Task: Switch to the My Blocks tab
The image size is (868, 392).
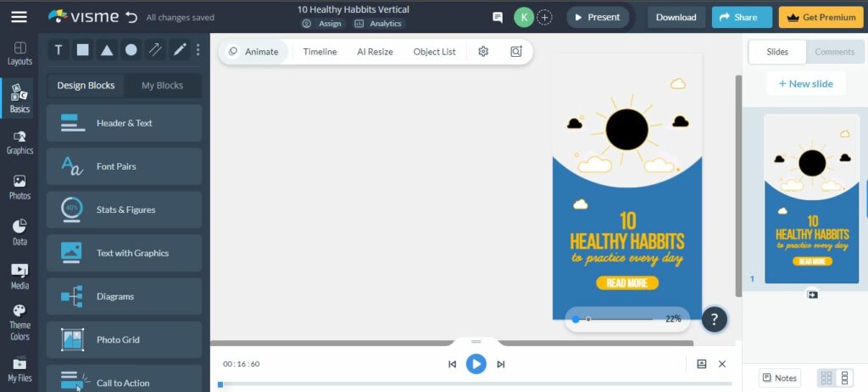Action: (x=162, y=86)
